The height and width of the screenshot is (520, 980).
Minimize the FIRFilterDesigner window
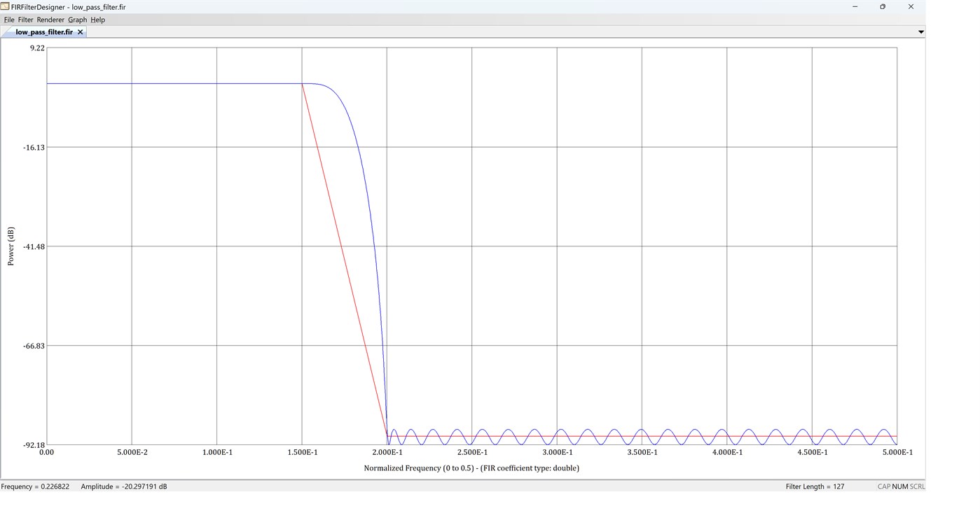click(855, 6)
